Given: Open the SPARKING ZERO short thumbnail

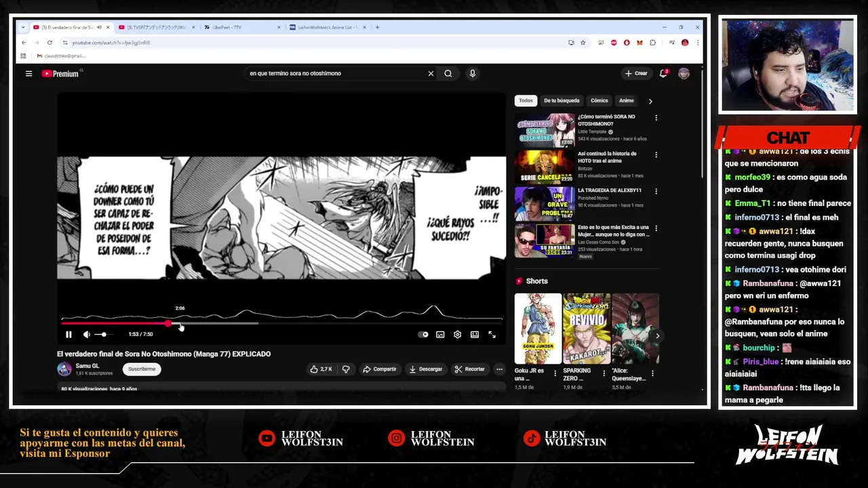Looking at the screenshot, I should coord(587,329).
